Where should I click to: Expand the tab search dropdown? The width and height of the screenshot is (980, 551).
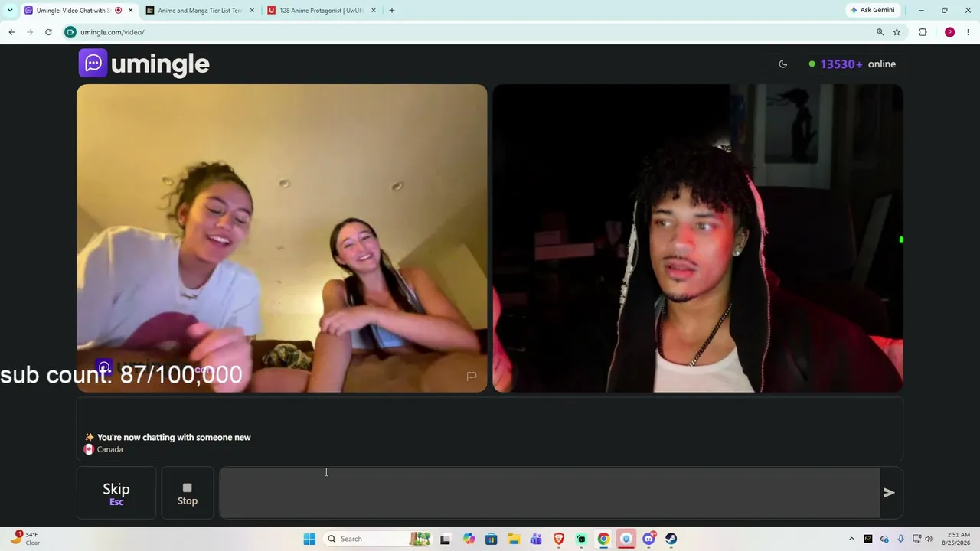pos(10,11)
